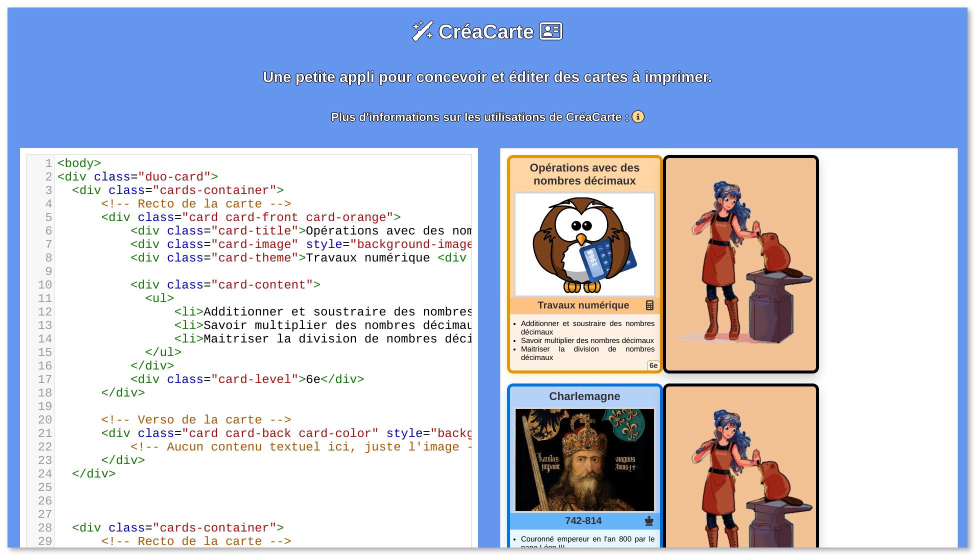Screen dimensions: 980x560
Task: Click the 'cards-container' div on line 28
Action: [x=177, y=528]
